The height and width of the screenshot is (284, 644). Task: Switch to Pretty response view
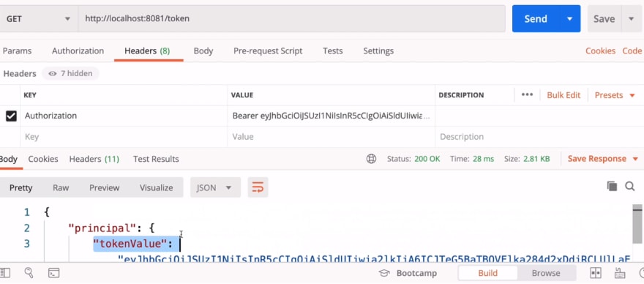tap(20, 187)
